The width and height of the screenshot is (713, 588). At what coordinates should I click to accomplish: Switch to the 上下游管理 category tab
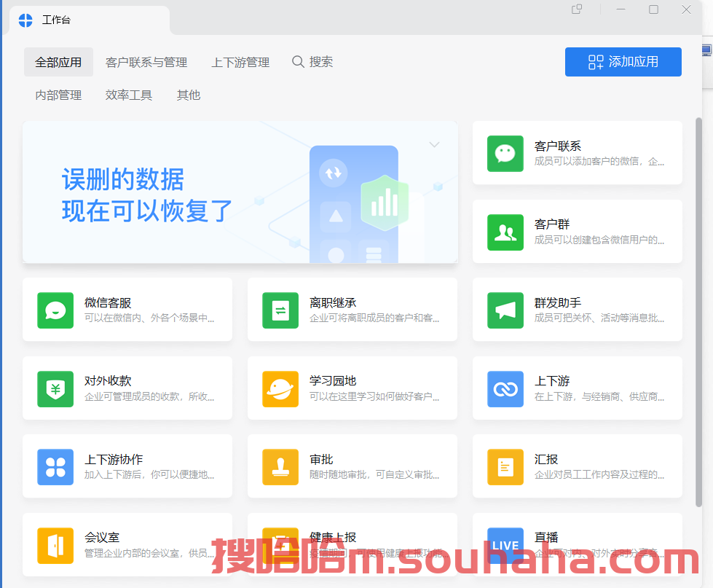coord(240,63)
